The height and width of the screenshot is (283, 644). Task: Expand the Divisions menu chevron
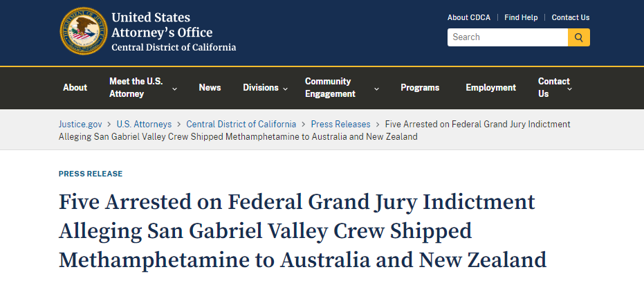(x=286, y=89)
